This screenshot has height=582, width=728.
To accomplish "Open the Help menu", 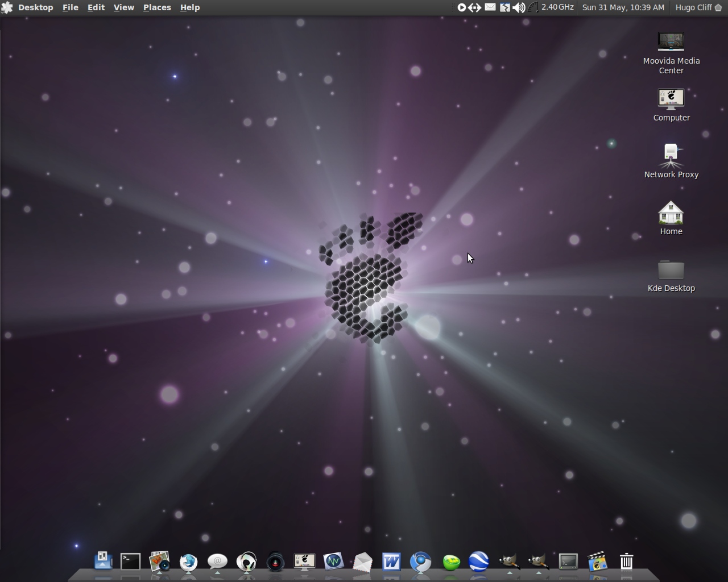I will pos(190,7).
